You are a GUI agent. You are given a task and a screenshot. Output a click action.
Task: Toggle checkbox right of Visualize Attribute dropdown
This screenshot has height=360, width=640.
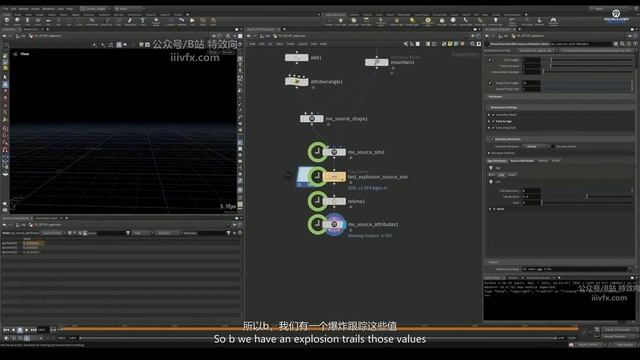pos(553,146)
